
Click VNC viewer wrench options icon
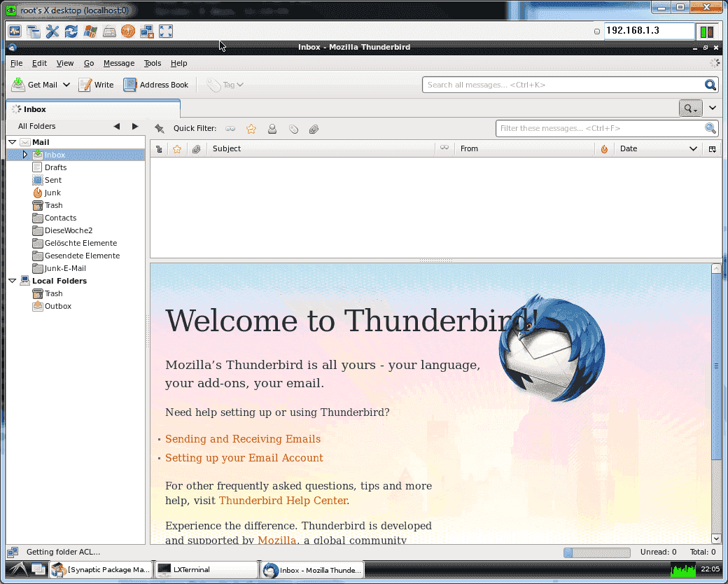point(52,31)
